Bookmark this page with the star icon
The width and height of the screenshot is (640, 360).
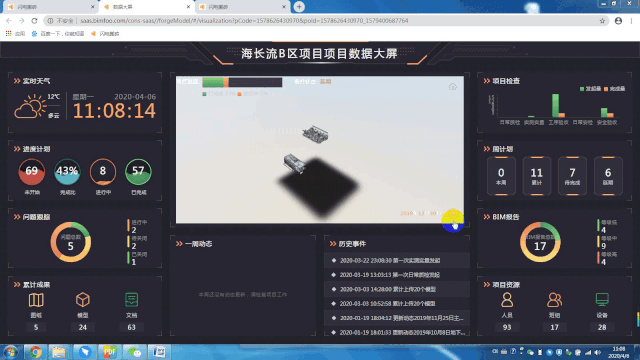point(602,21)
